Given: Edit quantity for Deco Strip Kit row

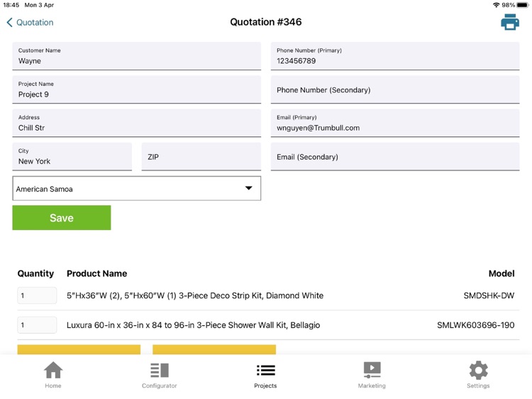Looking at the screenshot, I should pos(37,295).
